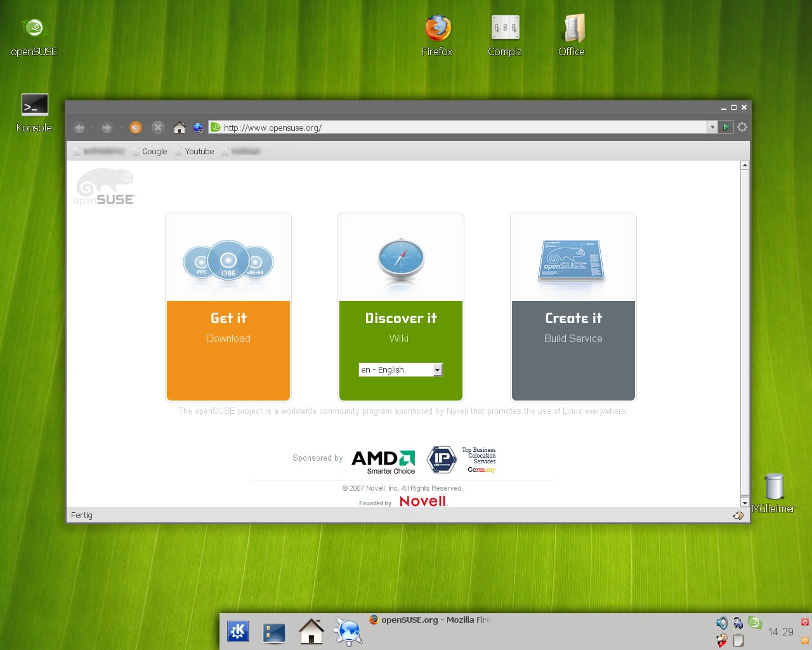Click the openSUSE logo on the web page

tap(105, 187)
